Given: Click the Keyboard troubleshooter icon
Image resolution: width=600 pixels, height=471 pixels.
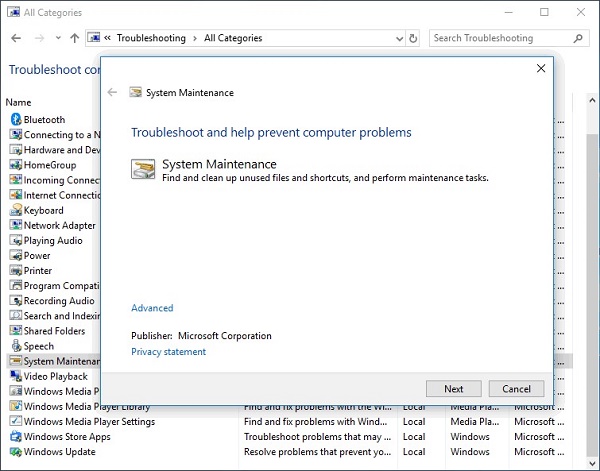Looking at the screenshot, I should pyautogui.click(x=15, y=210).
